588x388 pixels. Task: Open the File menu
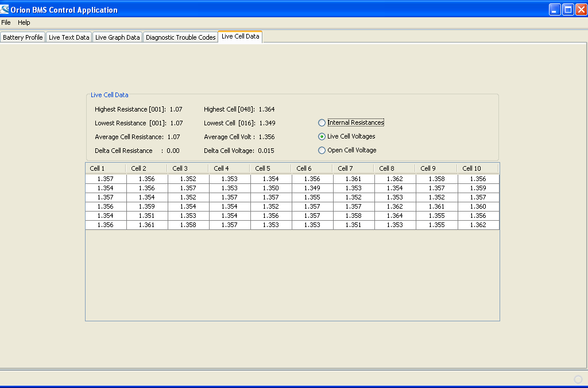[6, 22]
